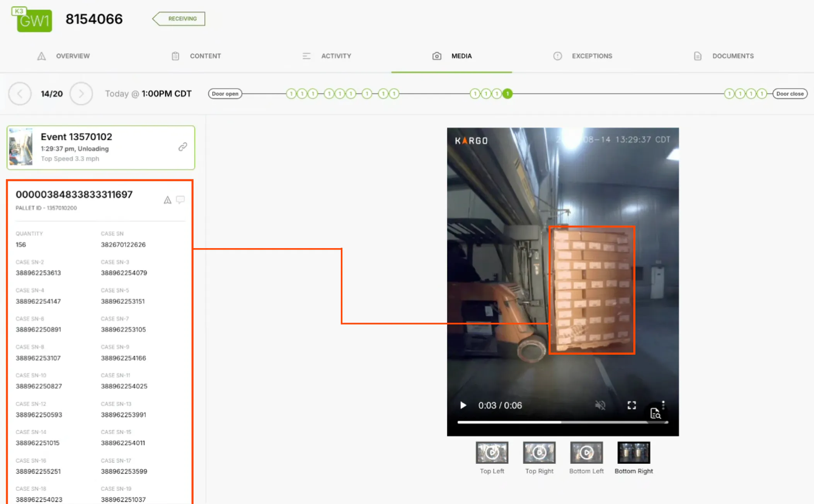Open the Activity tab
814x504 pixels.
click(x=327, y=56)
